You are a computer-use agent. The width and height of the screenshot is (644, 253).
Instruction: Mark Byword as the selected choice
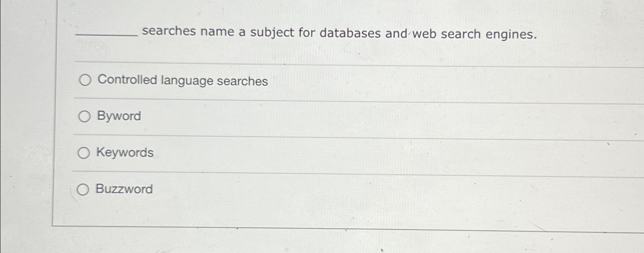(x=85, y=117)
